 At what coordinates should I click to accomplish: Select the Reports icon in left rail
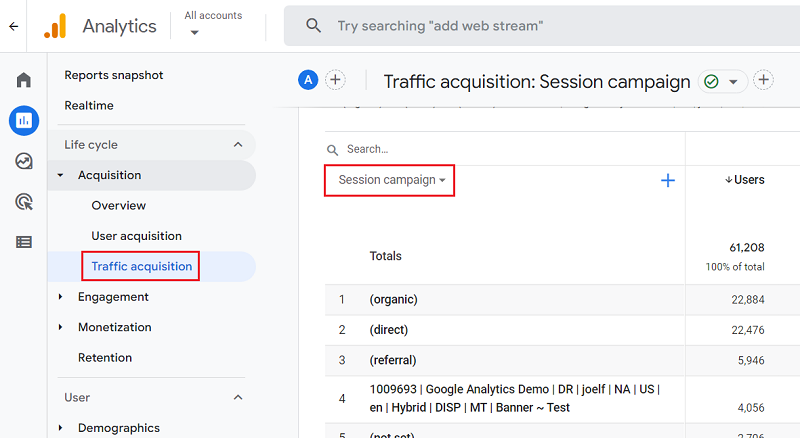(24, 120)
